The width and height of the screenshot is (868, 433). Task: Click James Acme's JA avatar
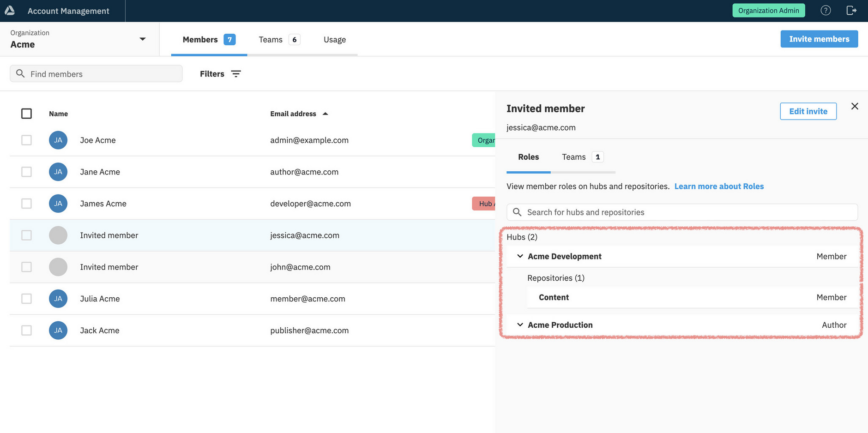click(58, 204)
